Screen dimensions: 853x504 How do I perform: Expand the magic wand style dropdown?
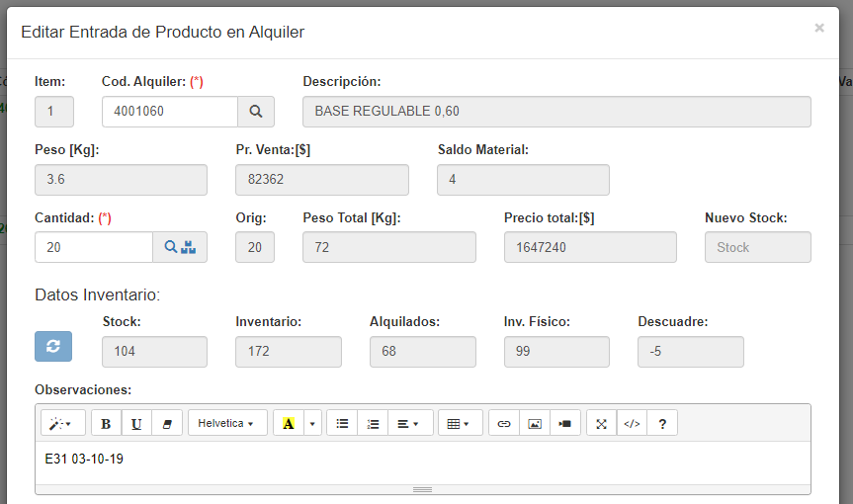(62, 423)
